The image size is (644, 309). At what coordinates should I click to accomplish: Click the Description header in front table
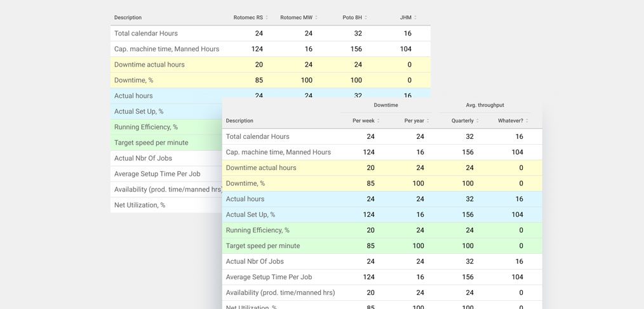(239, 121)
